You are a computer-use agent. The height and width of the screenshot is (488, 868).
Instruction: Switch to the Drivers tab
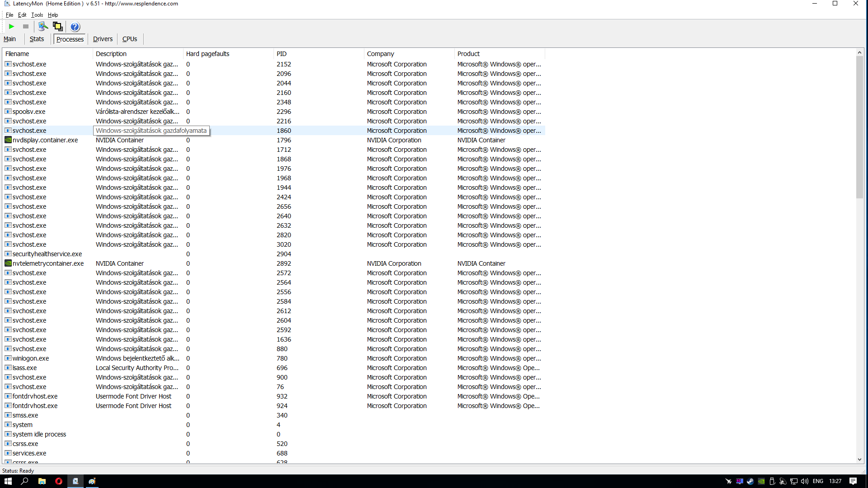pos(103,39)
